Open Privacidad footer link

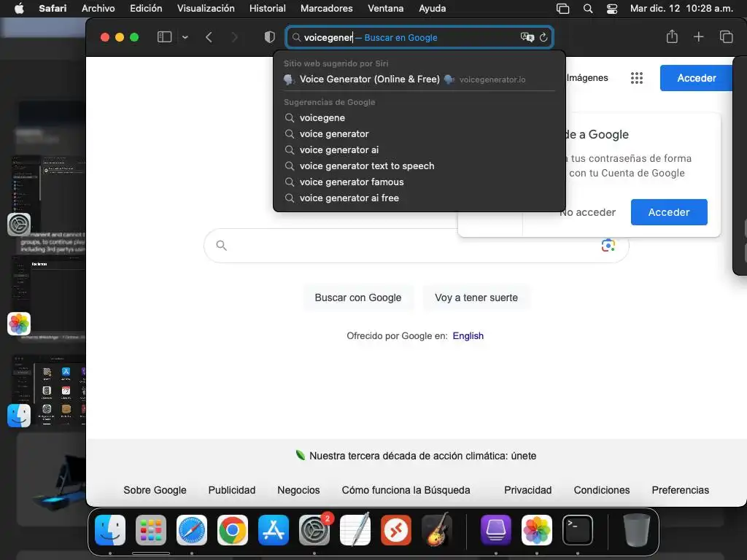[x=528, y=490]
